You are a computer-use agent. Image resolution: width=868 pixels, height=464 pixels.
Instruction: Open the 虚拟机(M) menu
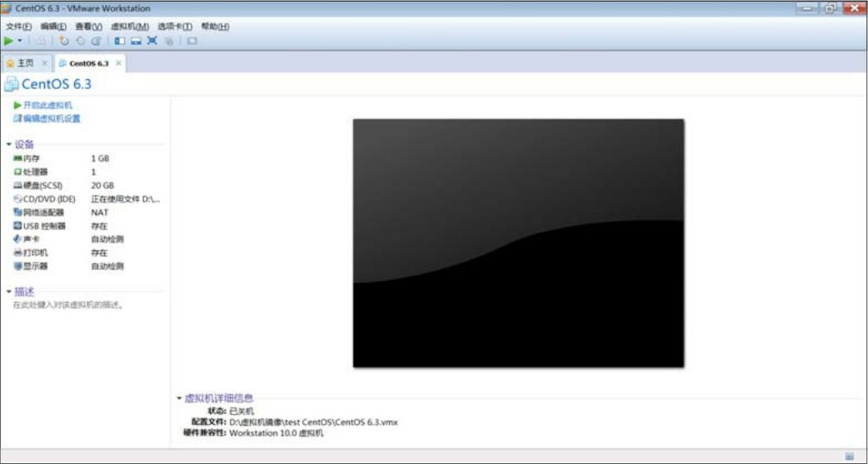(x=130, y=27)
